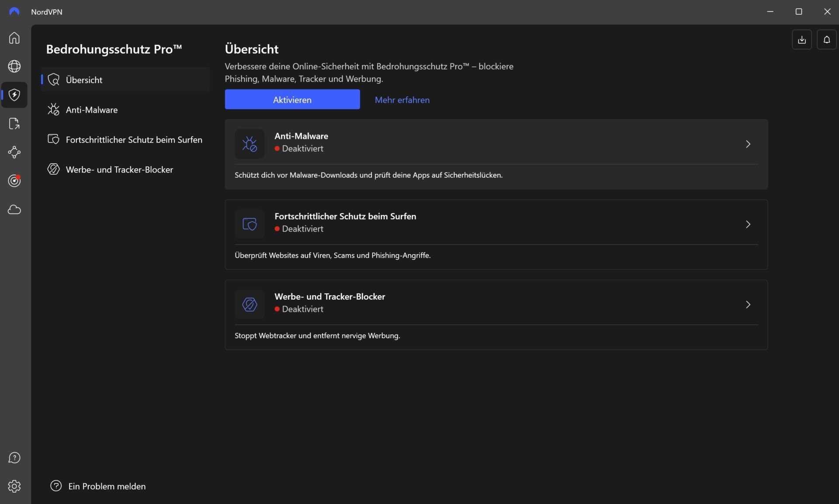Click the Ein Problem melden question icon

point(56,486)
